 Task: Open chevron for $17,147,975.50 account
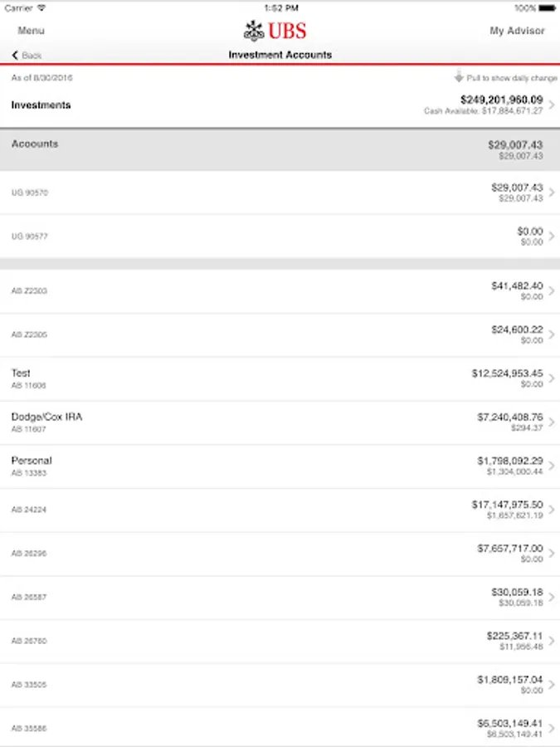[x=552, y=510]
